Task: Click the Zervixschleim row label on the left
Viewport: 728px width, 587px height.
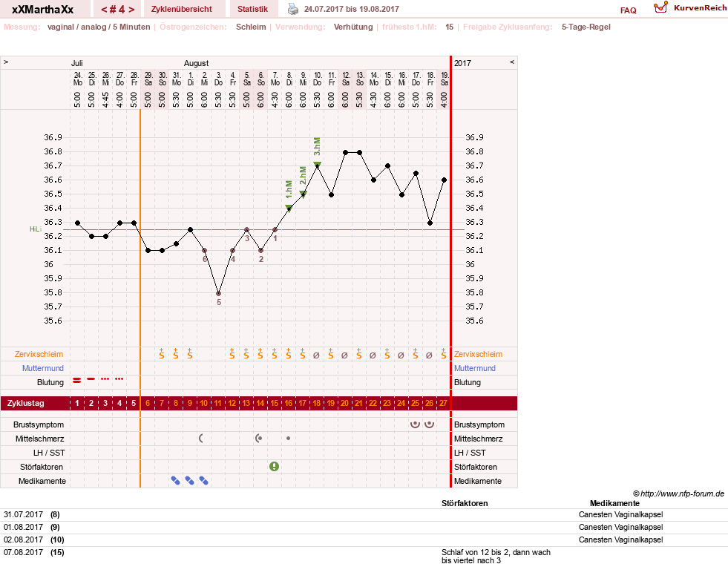Action: (39, 354)
